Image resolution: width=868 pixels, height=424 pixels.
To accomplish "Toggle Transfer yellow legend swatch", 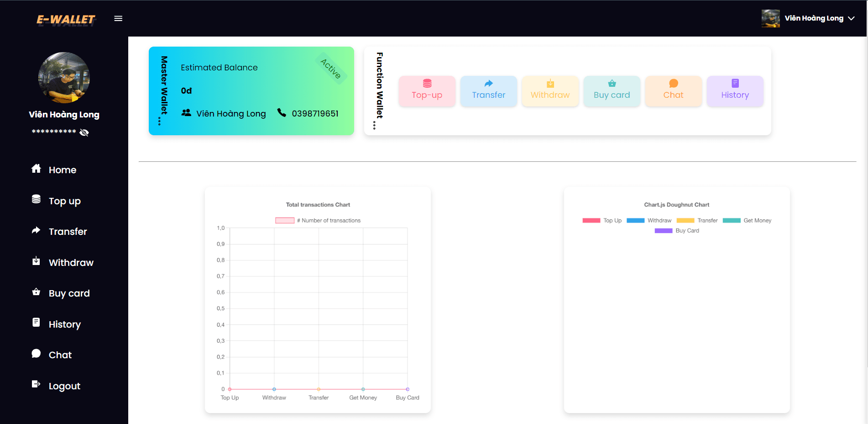I will point(685,220).
